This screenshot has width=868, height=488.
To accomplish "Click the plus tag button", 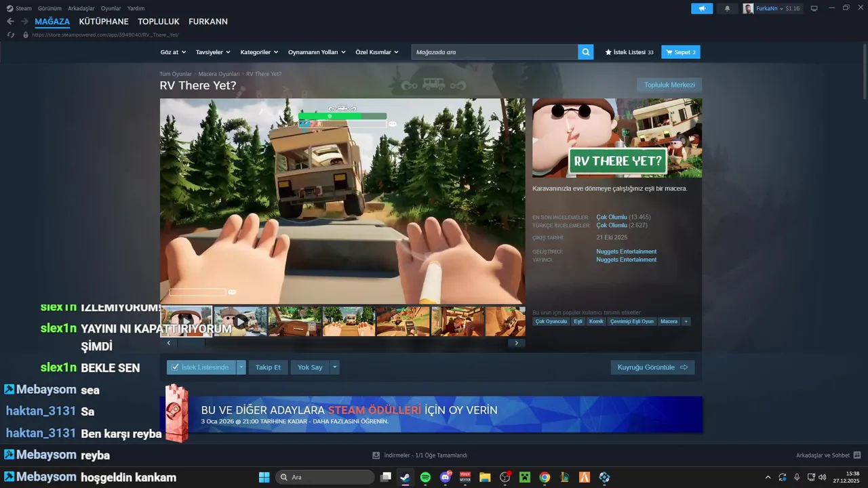I will tap(686, 321).
